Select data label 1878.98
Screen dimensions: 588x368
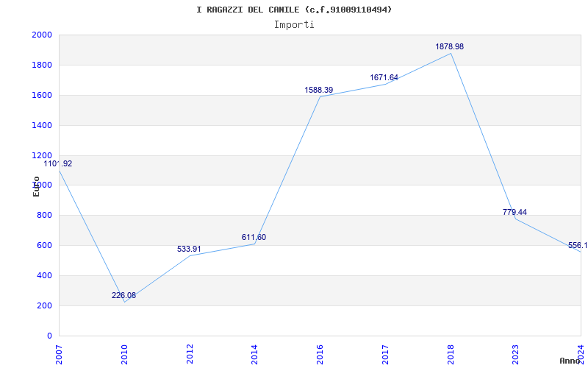pyautogui.click(x=449, y=46)
